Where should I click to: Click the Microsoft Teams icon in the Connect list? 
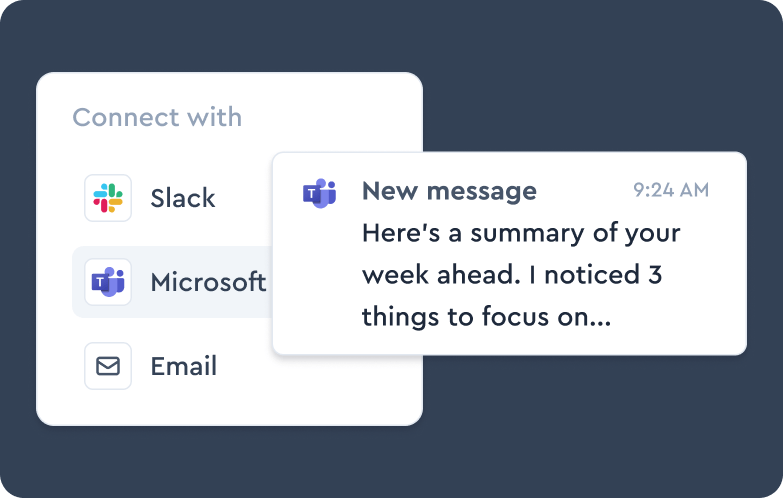coord(108,282)
